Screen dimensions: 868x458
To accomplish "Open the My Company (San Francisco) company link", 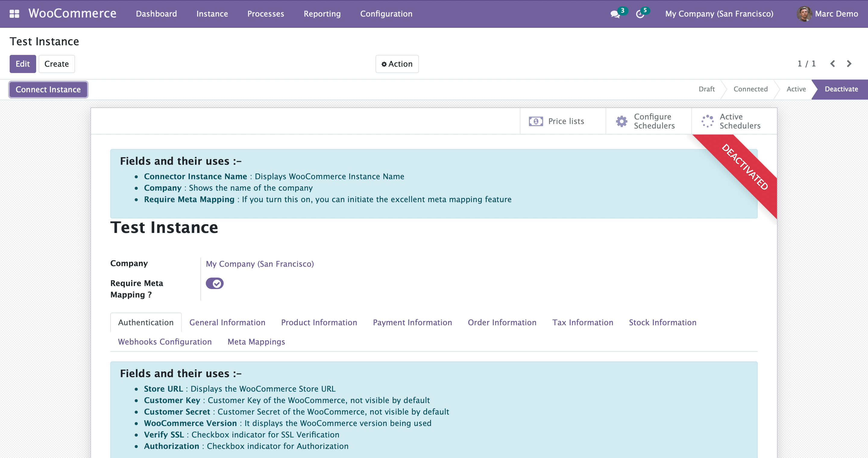I will tap(259, 264).
